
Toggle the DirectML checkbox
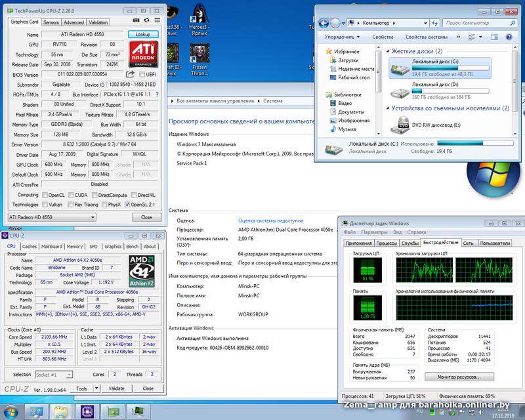tap(134, 195)
